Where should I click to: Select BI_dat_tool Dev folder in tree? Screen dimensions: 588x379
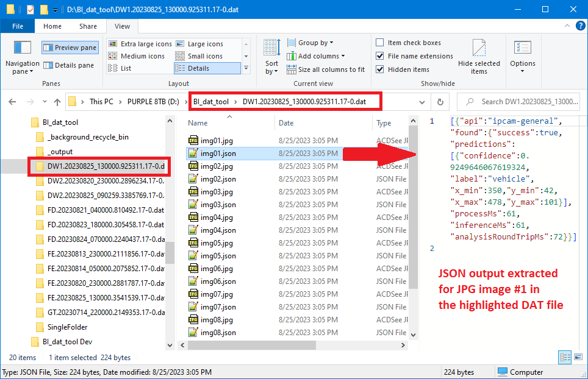[68, 342]
